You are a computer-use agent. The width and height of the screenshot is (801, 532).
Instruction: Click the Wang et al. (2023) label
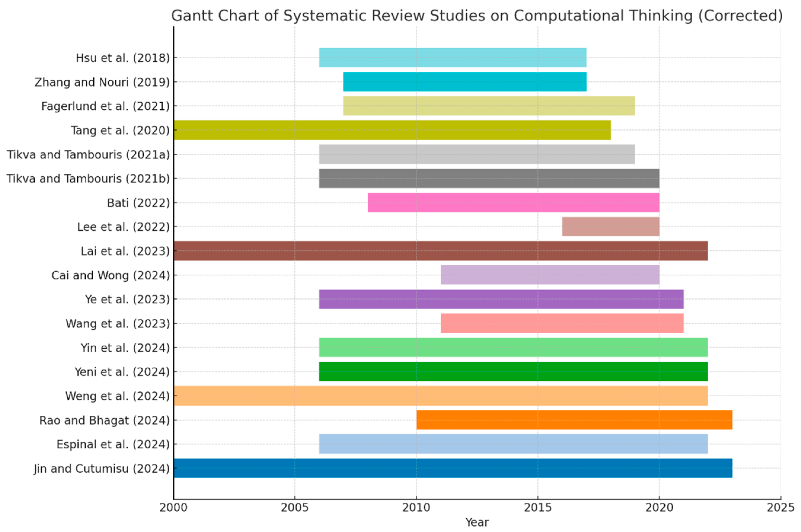point(117,324)
